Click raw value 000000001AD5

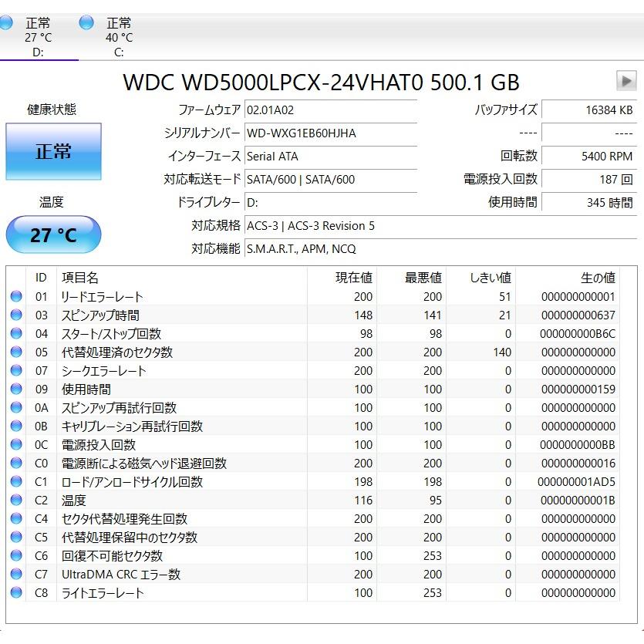pyautogui.click(x=577, y=482)
